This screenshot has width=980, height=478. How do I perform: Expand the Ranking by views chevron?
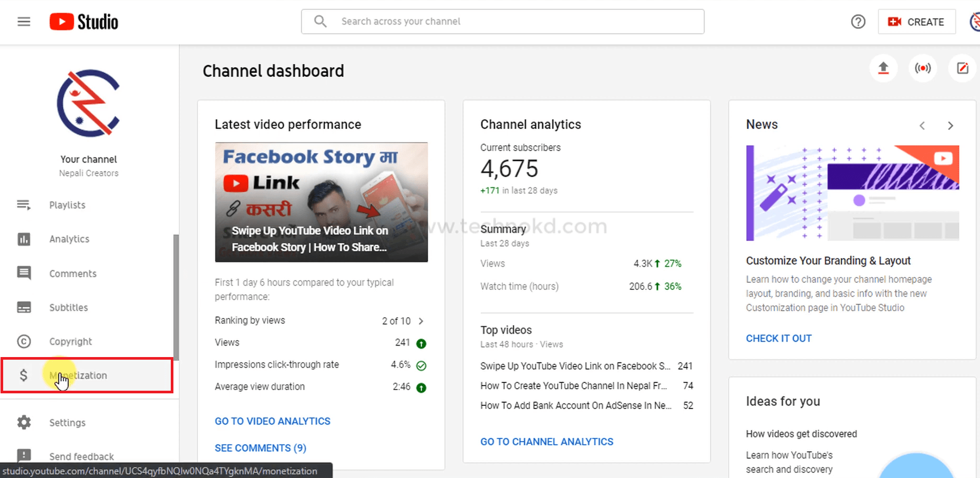[421, 321]
